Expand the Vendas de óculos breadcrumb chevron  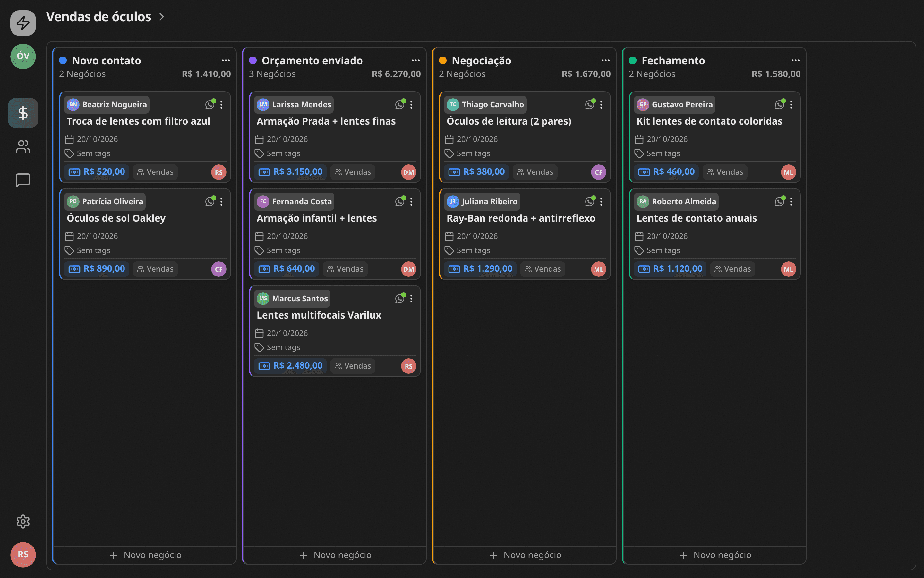click(161, 17)
